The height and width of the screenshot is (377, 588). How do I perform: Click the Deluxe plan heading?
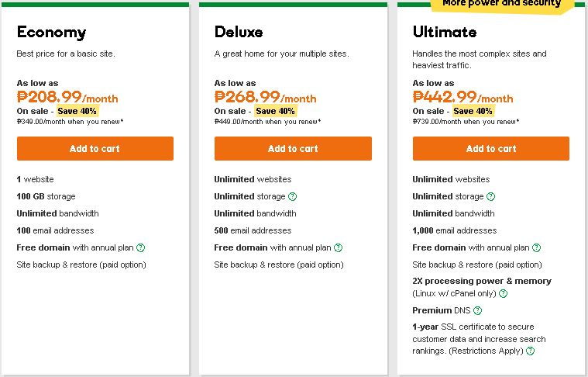[x=239, y=32]
